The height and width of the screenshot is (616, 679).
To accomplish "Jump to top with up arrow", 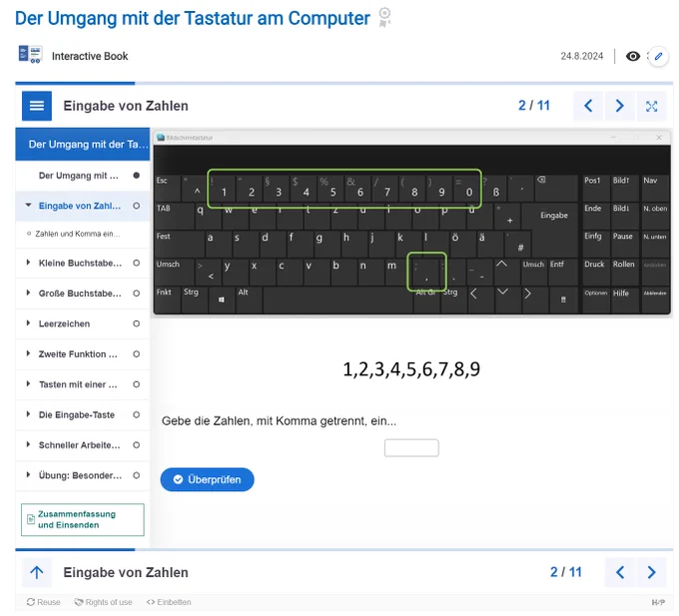I will [37, 572].
